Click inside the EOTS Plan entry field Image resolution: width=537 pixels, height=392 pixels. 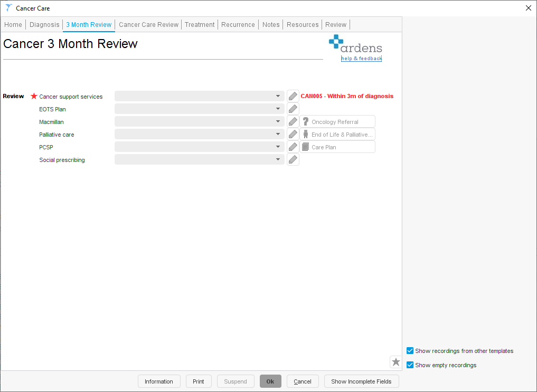[195, 108]
